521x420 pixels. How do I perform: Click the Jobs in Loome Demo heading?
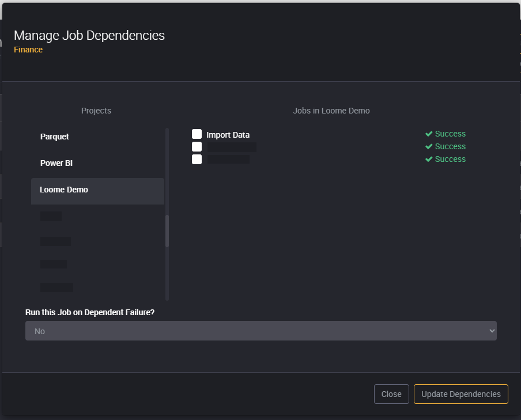[331, 111]
